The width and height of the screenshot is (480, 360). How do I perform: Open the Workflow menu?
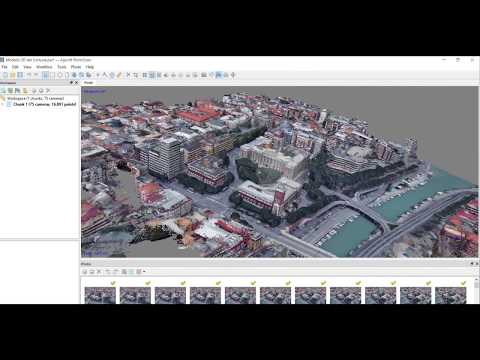tap(44, 67)
